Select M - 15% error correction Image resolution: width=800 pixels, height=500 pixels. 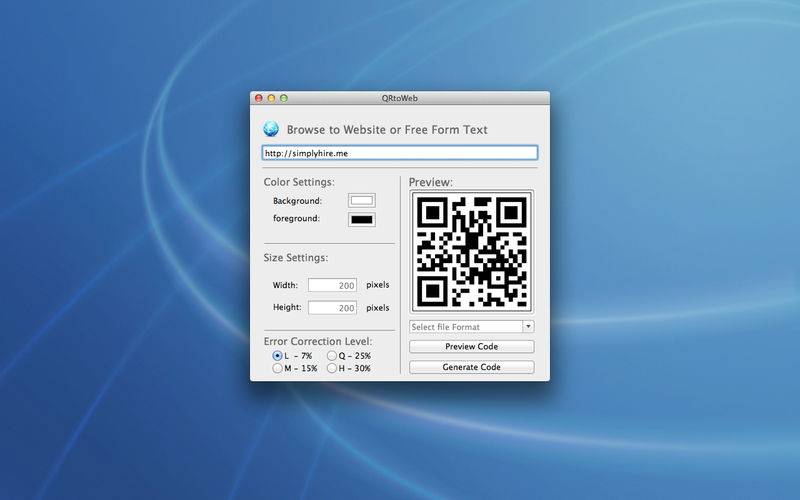pyautogui.click(x=278, y=369)
